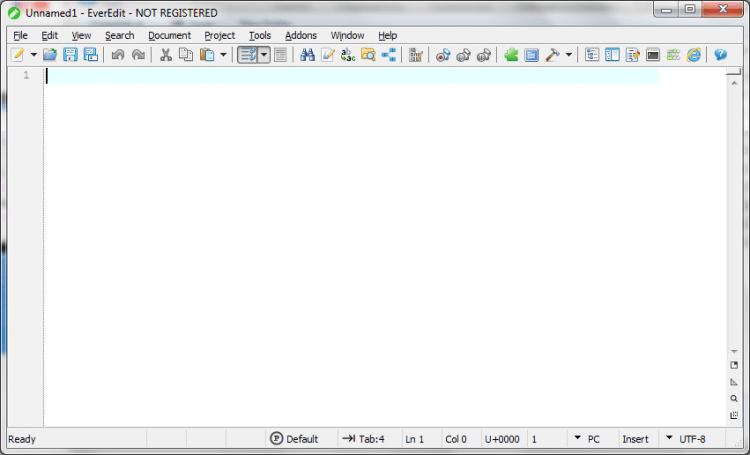Open Replace with the abc icon
Screen dimensions: 750x455
point(348,55)
